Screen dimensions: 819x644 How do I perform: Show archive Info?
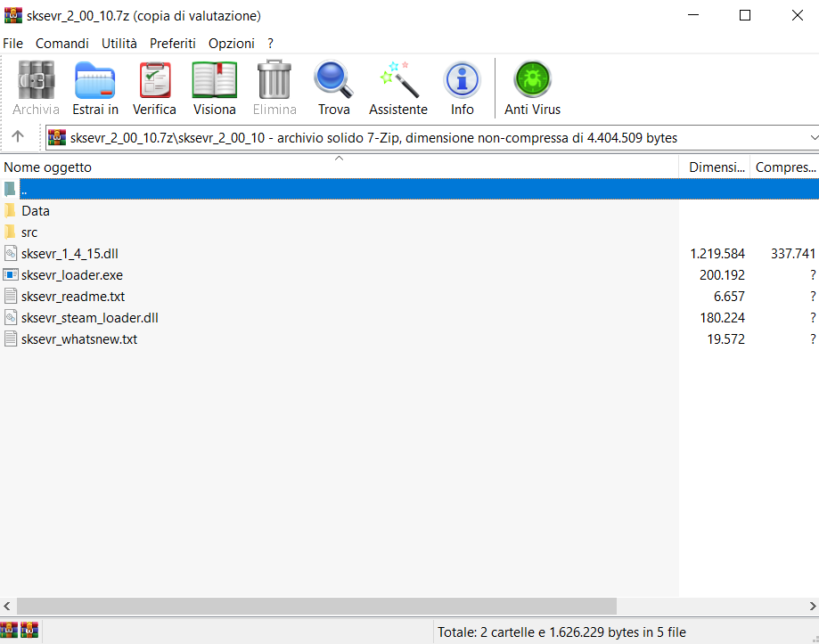[x=462, y=80]
